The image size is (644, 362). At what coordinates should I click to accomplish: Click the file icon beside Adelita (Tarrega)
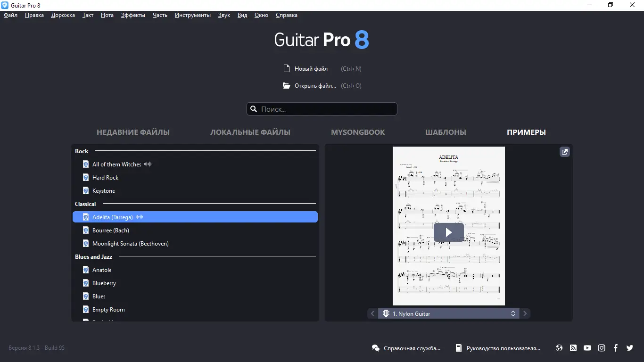point(86,217)
